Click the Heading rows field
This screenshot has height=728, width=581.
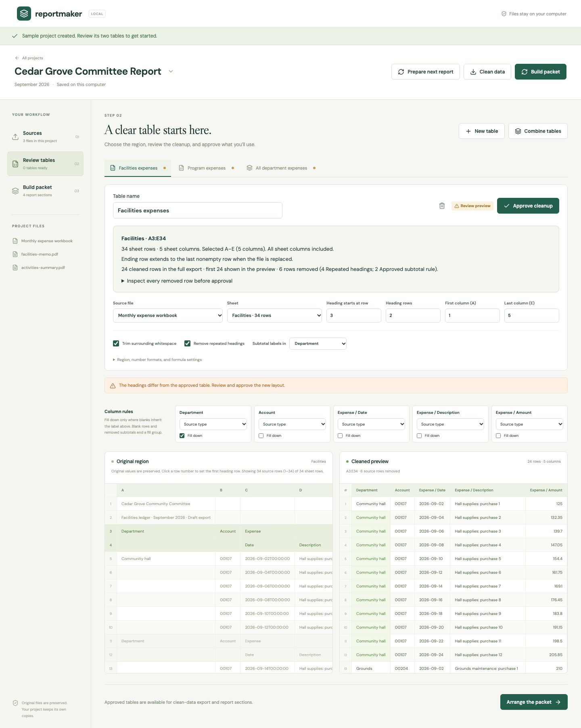[x=413, y=315]
